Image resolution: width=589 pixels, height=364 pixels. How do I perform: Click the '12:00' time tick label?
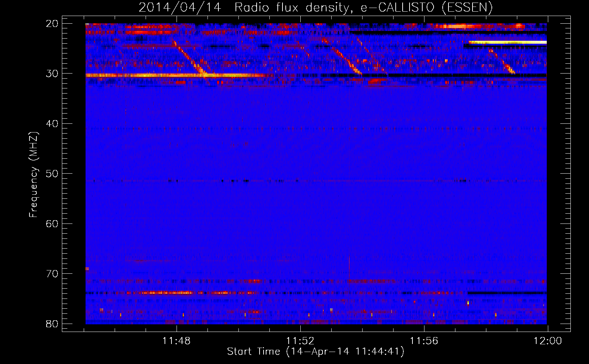click(548, 341)
